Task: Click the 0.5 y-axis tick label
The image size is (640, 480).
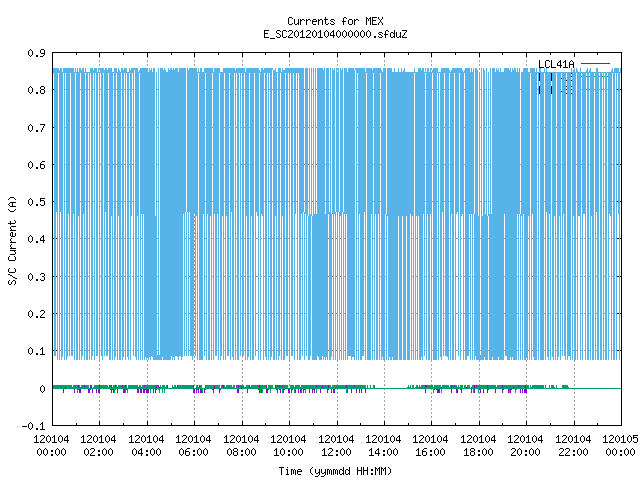Action: tap(36, 202)
